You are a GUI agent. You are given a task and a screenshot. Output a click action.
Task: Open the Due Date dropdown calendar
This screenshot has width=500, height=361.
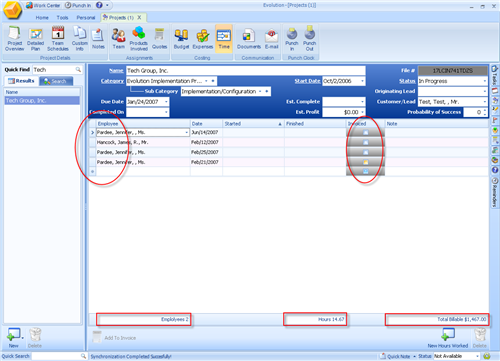166,102
